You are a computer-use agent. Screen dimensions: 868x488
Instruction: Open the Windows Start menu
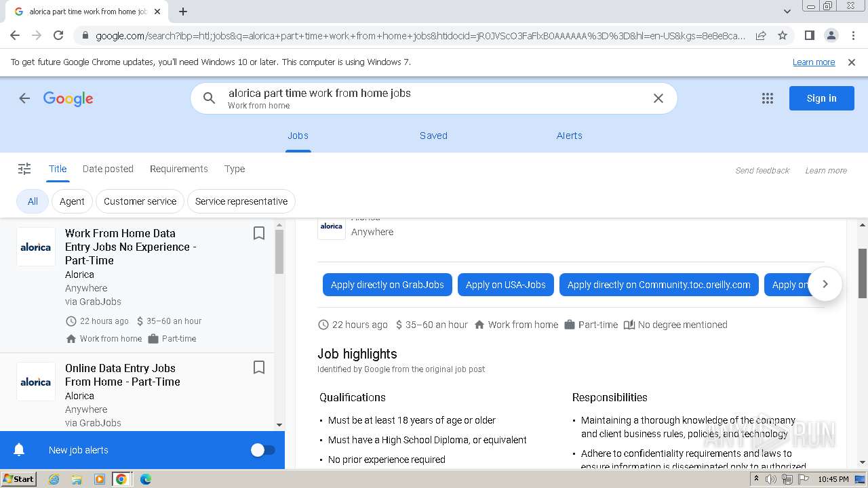(19, 479)
